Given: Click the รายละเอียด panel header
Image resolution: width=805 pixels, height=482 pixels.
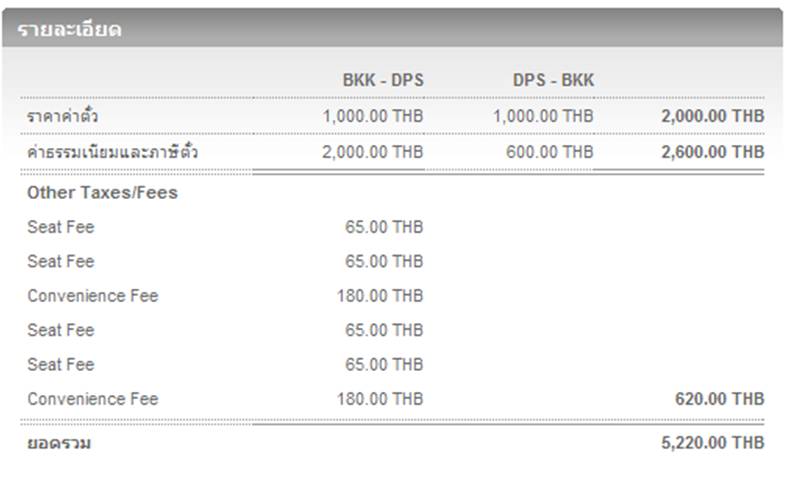Looking at the screenshot, I should (392, 29).
